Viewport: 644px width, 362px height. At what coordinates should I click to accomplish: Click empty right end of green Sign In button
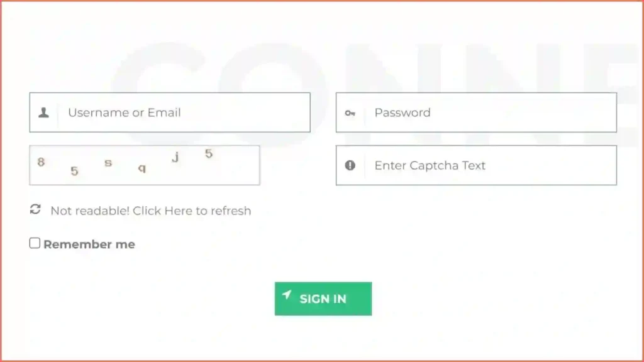(360, 299)
